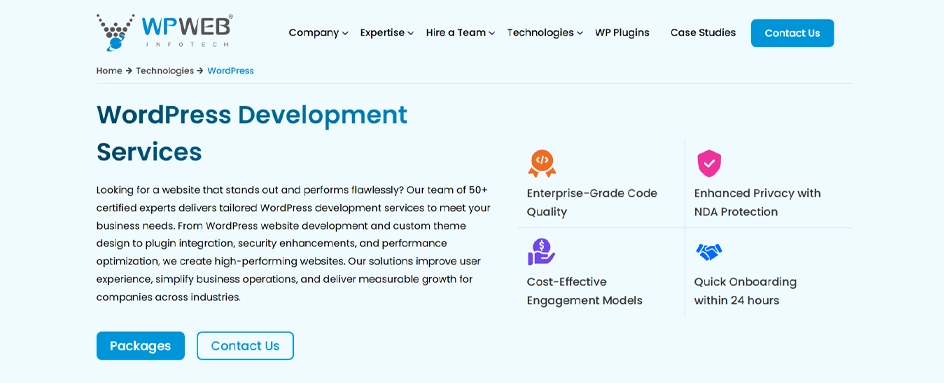Screen dimensions: 944x383
Task: Click Cost-Effective Engagement Models text
Action: coord(585,291)
